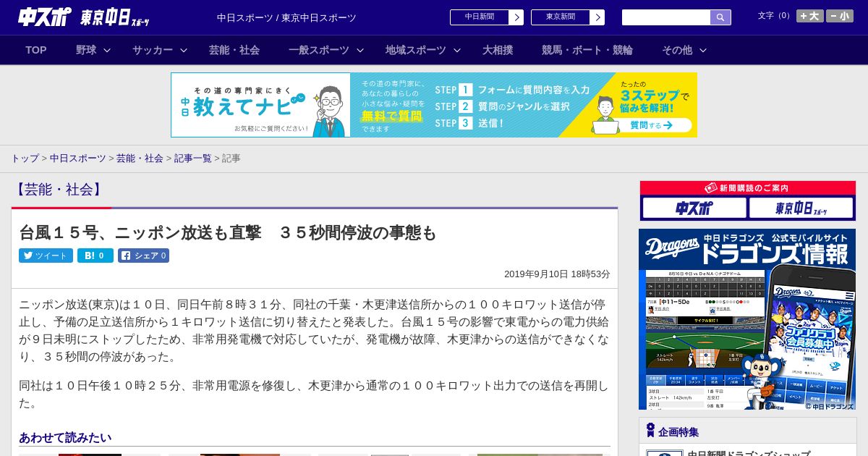Click the 東京中日スポーツ logo in header

[115, 17]
